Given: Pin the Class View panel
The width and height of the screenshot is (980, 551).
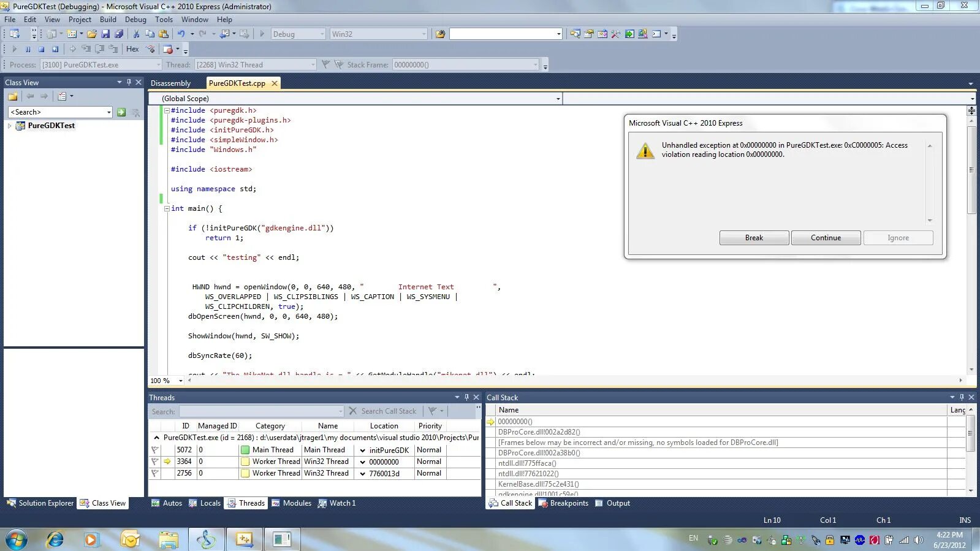Looking at the screenshot, I should [129, 82].
